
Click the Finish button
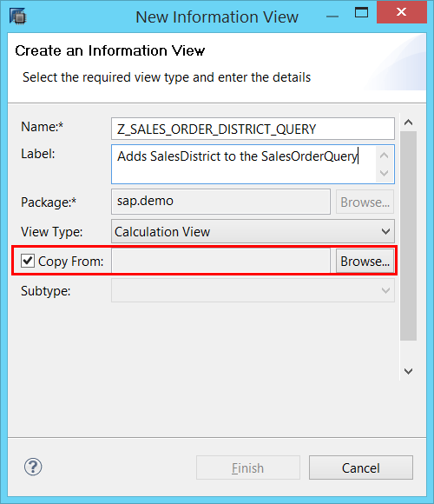pyautogui.click(x=248, y=468)
